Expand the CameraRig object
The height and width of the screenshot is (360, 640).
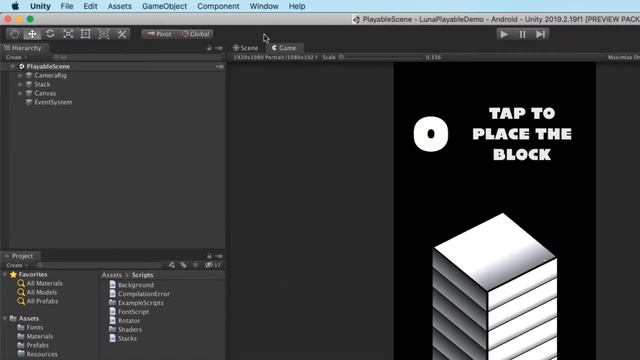pyautogui.click(x=20, y=76)
